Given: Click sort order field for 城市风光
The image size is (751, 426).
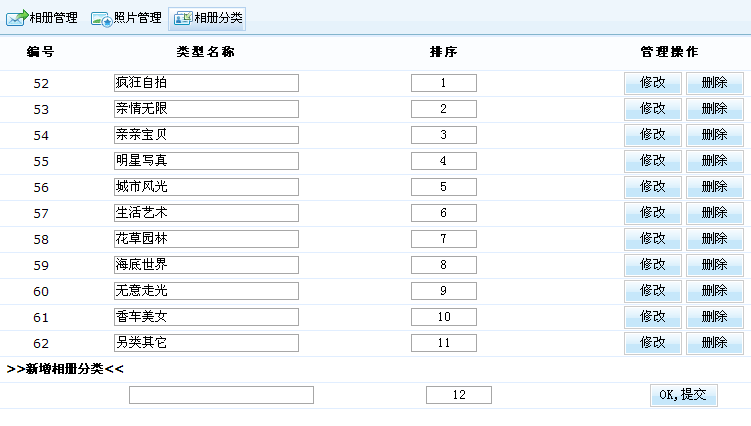Looking at the screenshot, I should pyautogui.click(x=444, y=187).
